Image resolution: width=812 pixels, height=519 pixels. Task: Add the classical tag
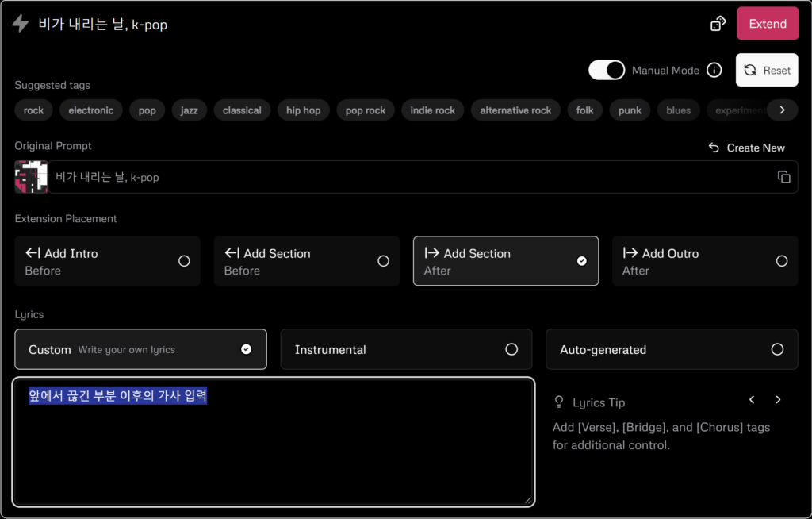[x=242, y=110]
